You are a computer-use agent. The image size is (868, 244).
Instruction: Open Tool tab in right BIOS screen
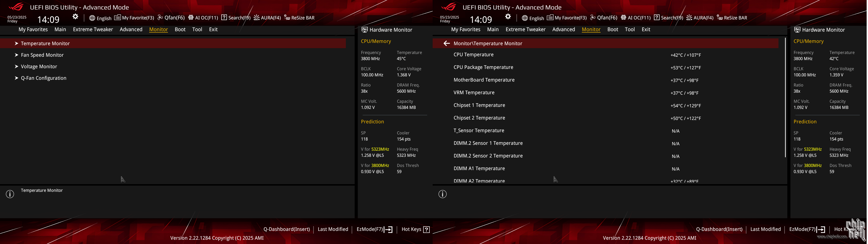(x=630, y=29)
